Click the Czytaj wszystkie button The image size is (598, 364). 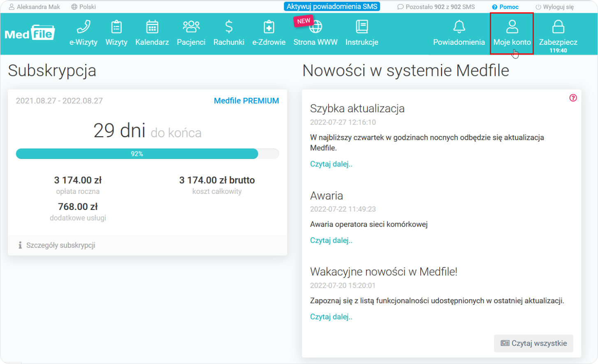[x=533, y=343]
